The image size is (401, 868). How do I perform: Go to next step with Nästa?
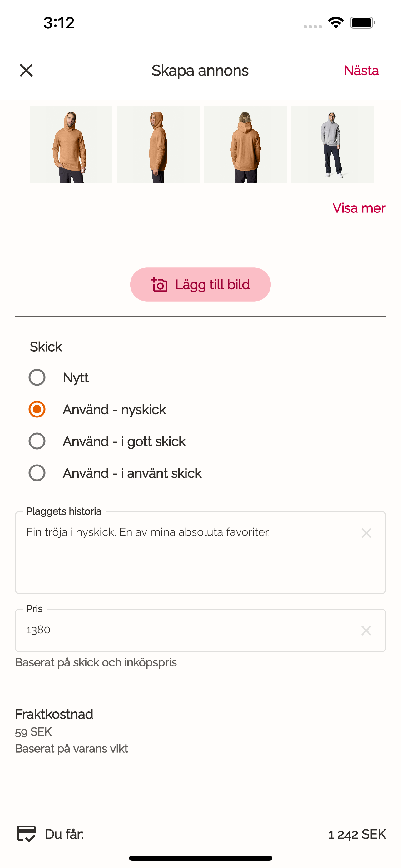pyautogui.click(x=361, y=70)
